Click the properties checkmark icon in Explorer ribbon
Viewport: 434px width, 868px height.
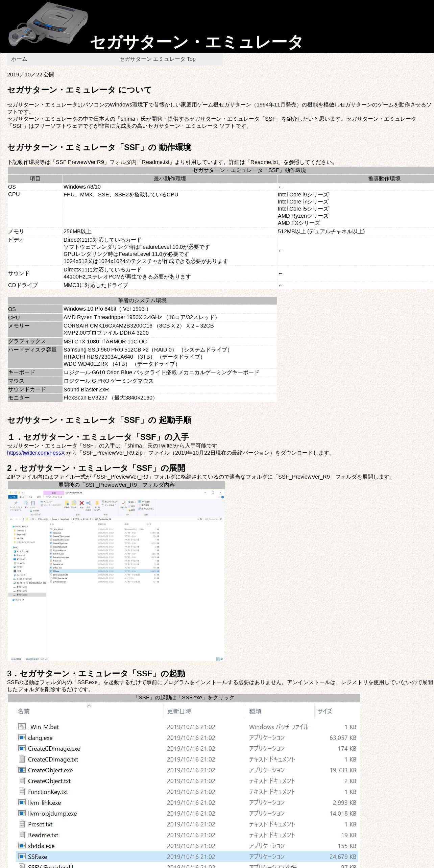click(123, 503)
